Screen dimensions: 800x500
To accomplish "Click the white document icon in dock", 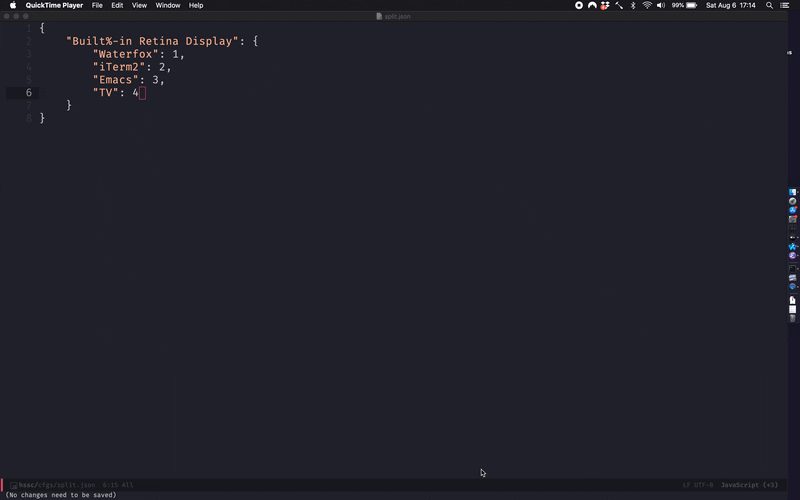I will point(792,300).
